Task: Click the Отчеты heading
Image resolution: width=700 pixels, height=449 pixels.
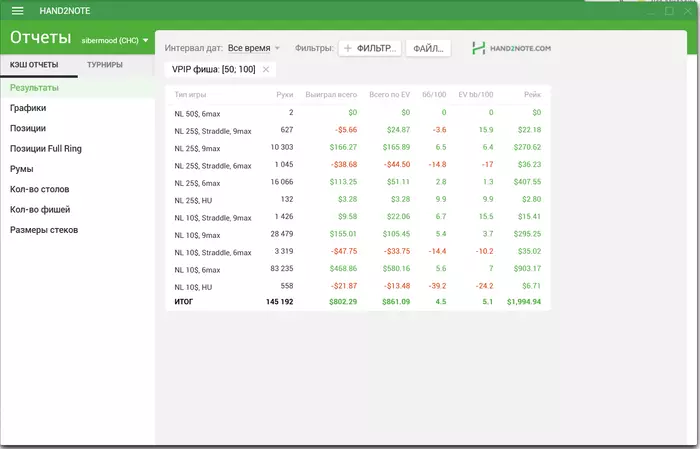Action: [x=41, y=37]
